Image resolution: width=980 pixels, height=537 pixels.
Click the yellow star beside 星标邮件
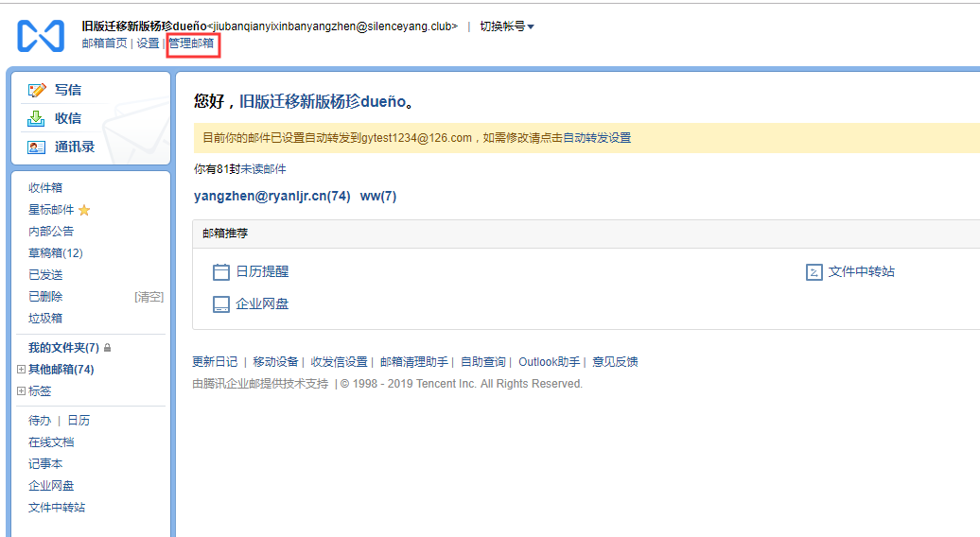[84, 210]
